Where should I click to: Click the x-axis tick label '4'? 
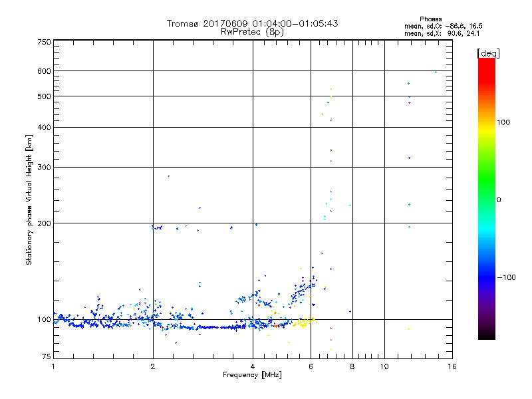pos(253,366)
